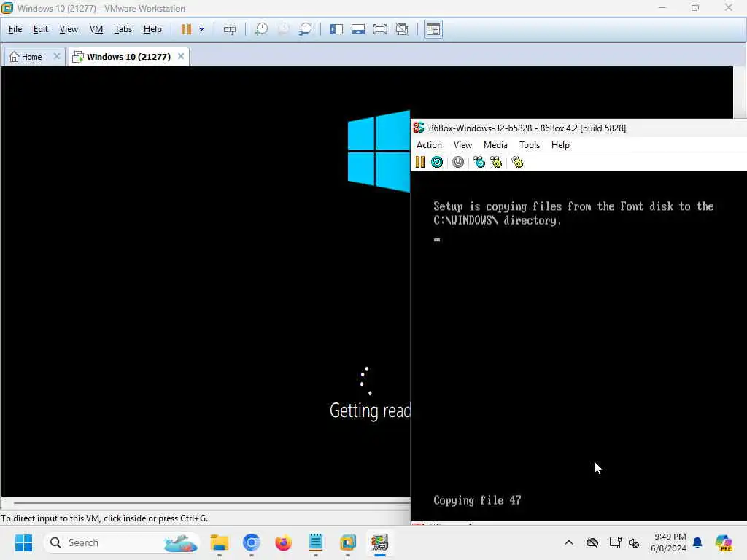Screen dimensions: 747x560
Task: Click the display network tray icon
Action: pos(615,542)
